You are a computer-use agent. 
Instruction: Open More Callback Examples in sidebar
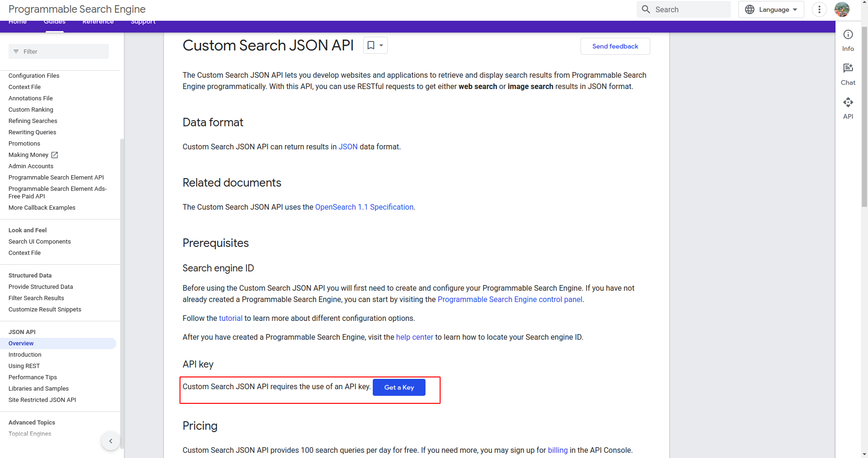[x=42, y=208]
